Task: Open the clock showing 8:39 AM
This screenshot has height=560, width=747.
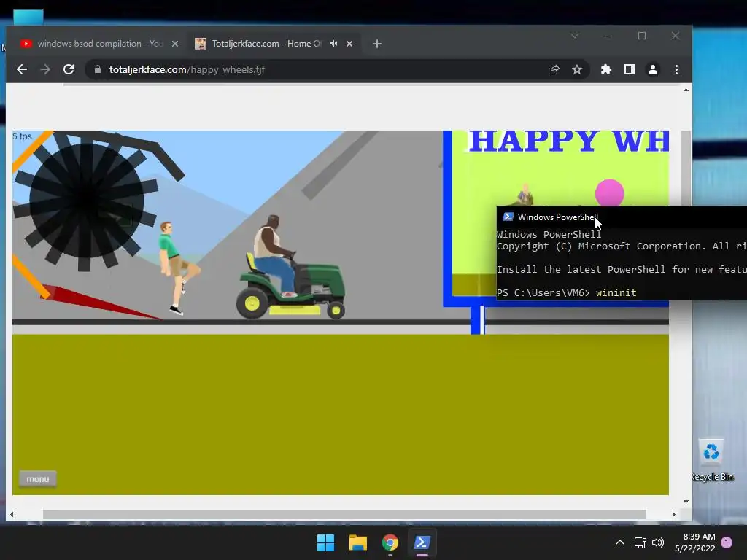Action: tap(694, 542)
